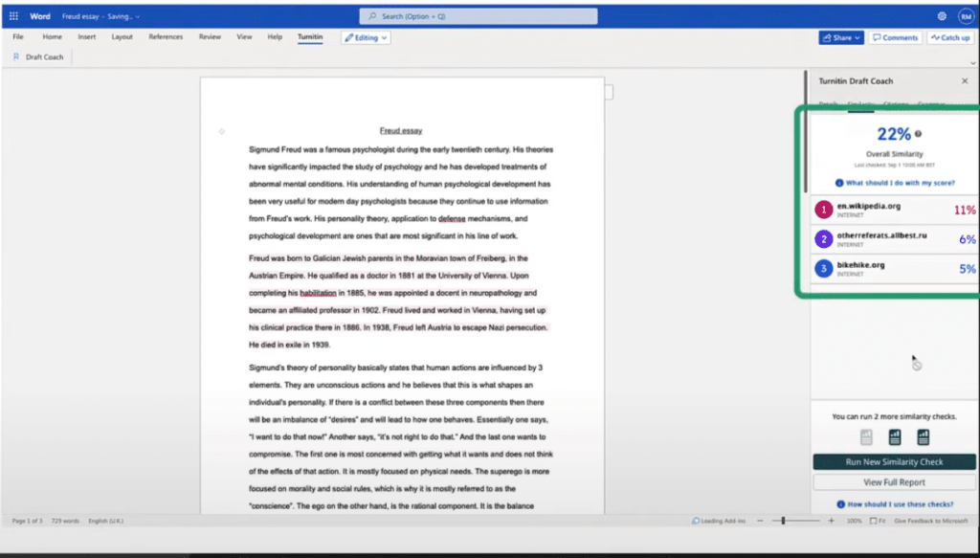Click the Run New Similarity Check button

893,460
